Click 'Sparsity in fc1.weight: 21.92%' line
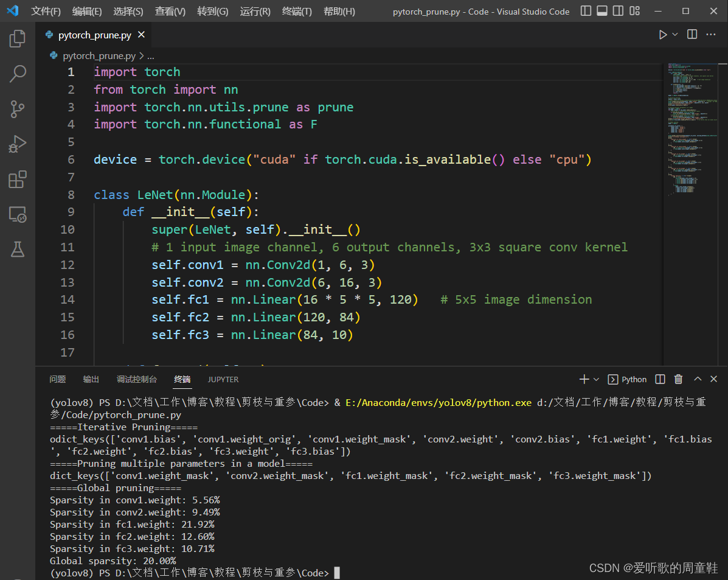 pyautogui.click(x=132, y=524)
